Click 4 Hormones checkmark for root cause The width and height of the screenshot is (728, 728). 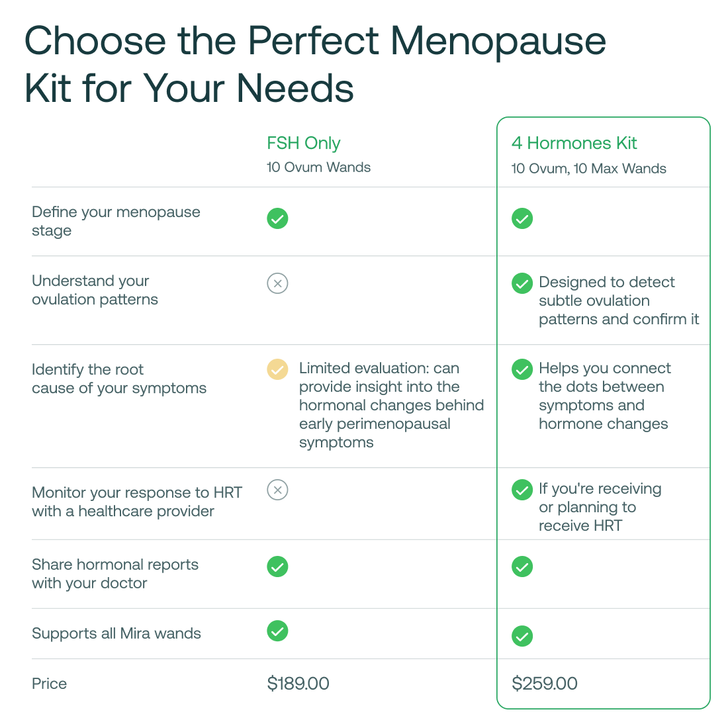pos(522,369)
